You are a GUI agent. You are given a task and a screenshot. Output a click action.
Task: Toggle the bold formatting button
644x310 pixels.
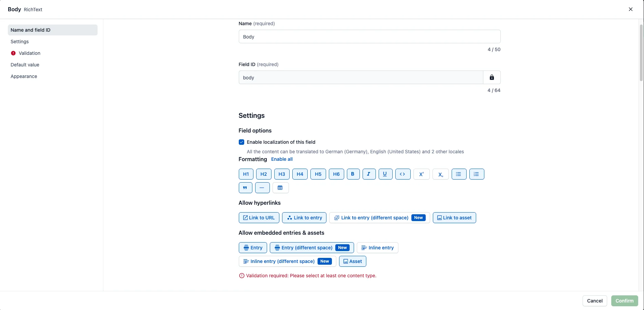(353, 174)
